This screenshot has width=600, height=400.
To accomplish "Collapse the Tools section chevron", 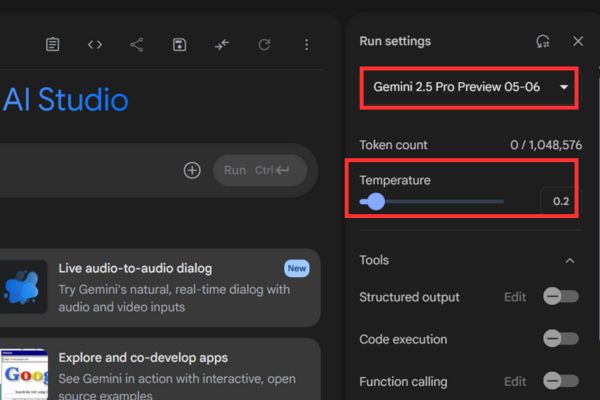I will [570, 261].
